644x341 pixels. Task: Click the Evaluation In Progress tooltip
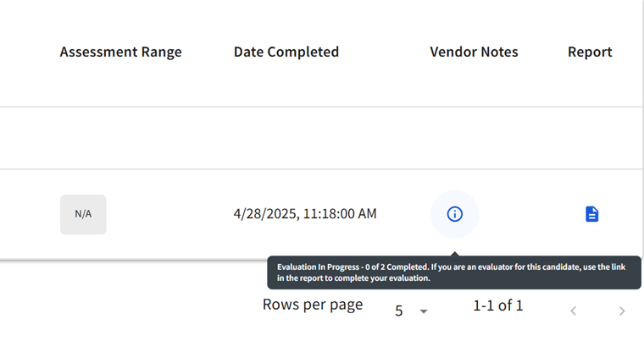(454, 272)
